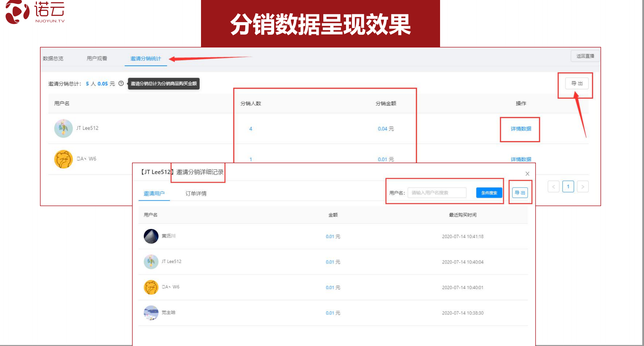Click the distribution count link showing 4

point(250,128)
